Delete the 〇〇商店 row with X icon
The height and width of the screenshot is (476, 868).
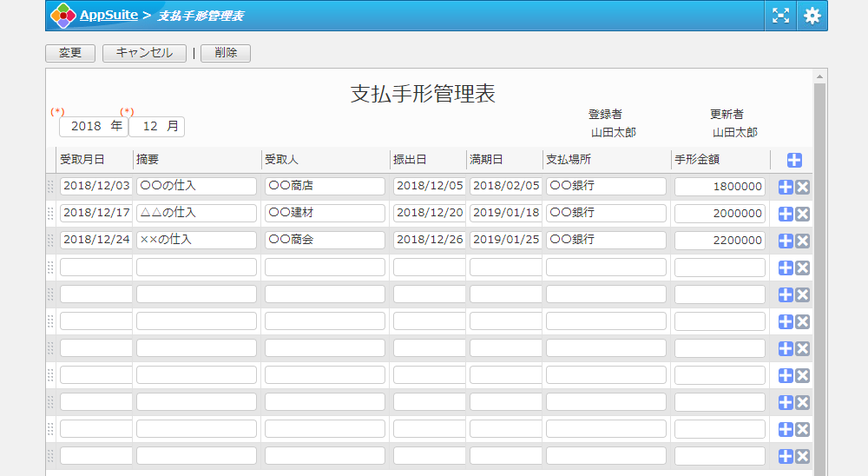coord(803,187)
